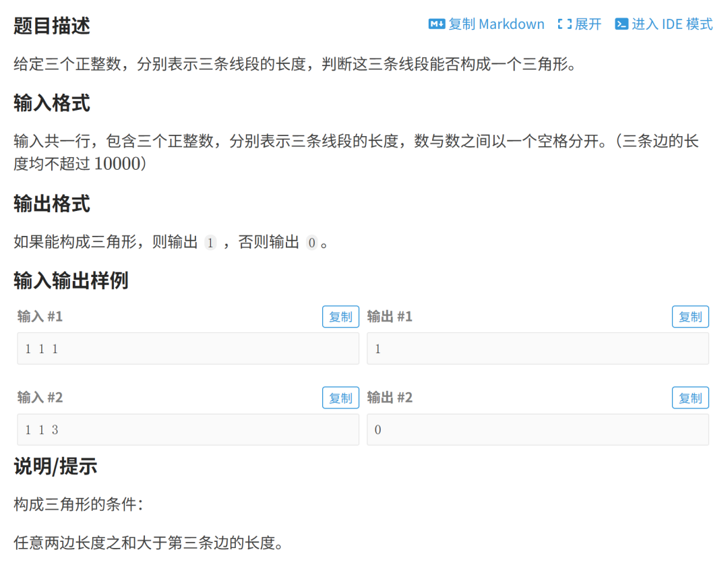The height and width of the screenshot is (583, 728).
Task: Click the input #1 code box "1 1 1"
Action: click(x=188, y=348)
